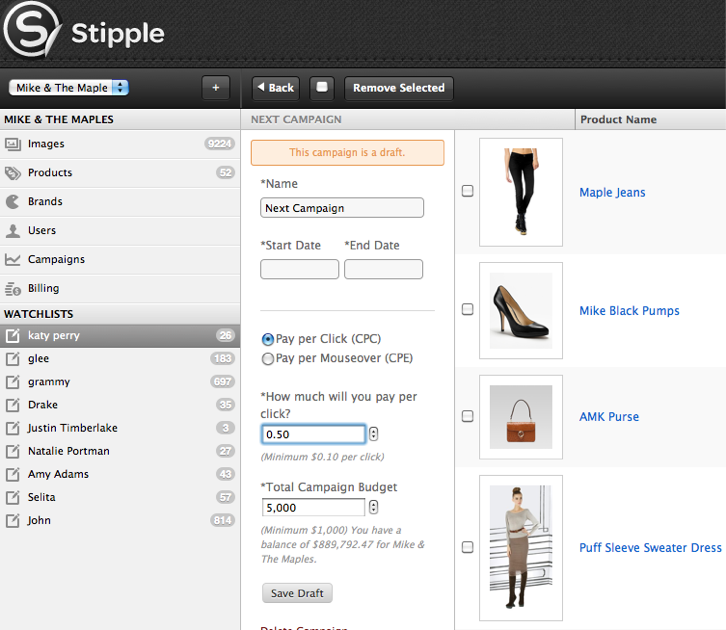Click the Campaigns chart icon

click(x=13, y=260)
